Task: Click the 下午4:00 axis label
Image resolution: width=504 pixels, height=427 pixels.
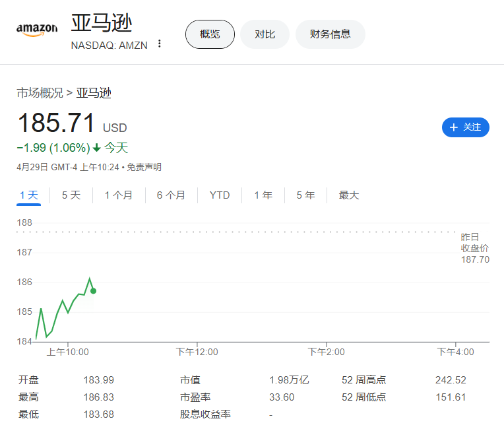Action: [x=455, y=352]
